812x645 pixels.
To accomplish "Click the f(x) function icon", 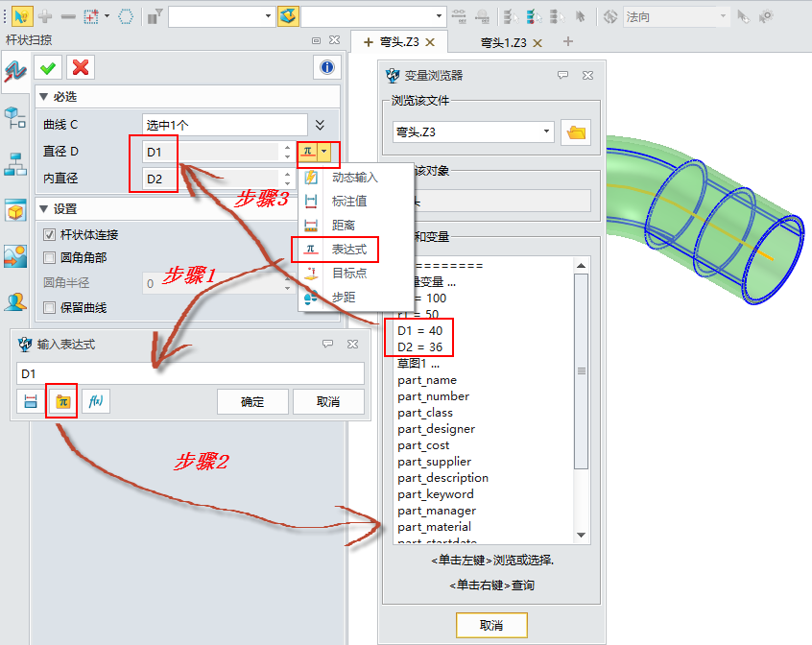I will pos(96,401).
